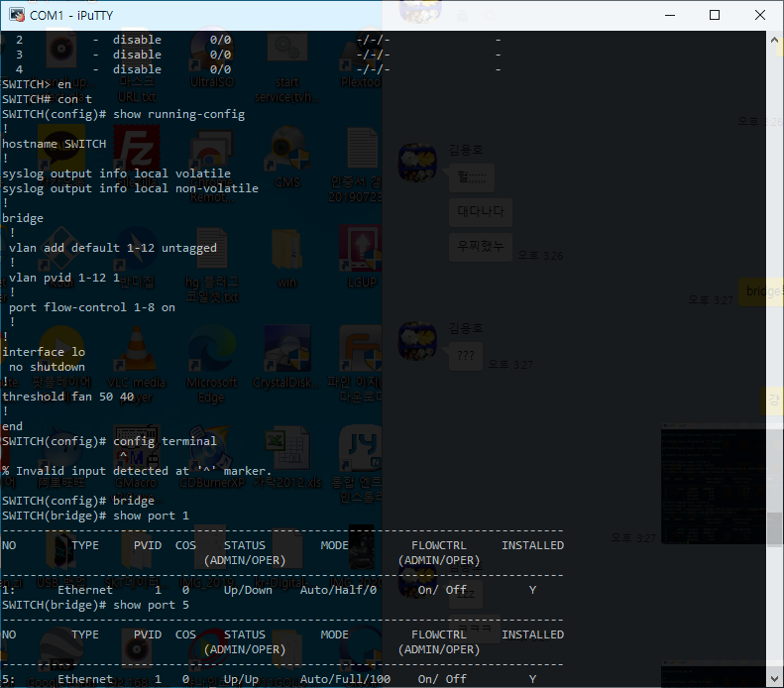Minimize the iPuTTY window

tap(668, 15)
